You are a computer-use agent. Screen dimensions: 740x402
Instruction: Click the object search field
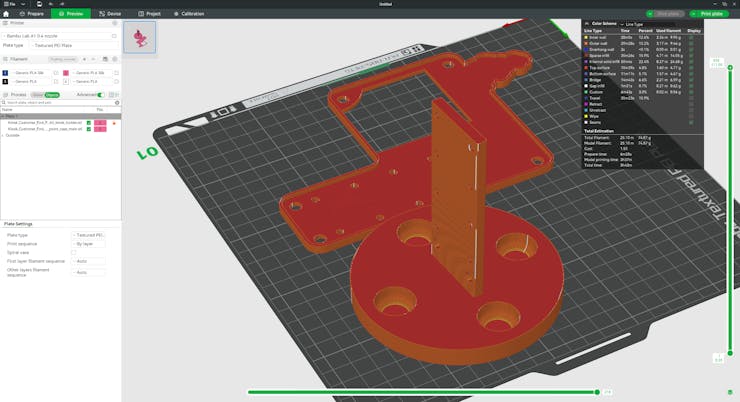click(x=58, y=102)
